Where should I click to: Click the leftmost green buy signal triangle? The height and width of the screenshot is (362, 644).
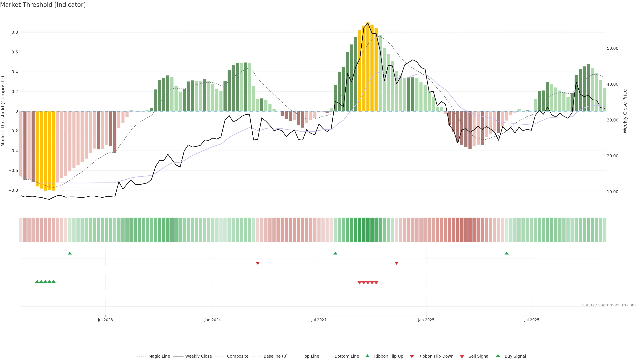tap(37, 282)
